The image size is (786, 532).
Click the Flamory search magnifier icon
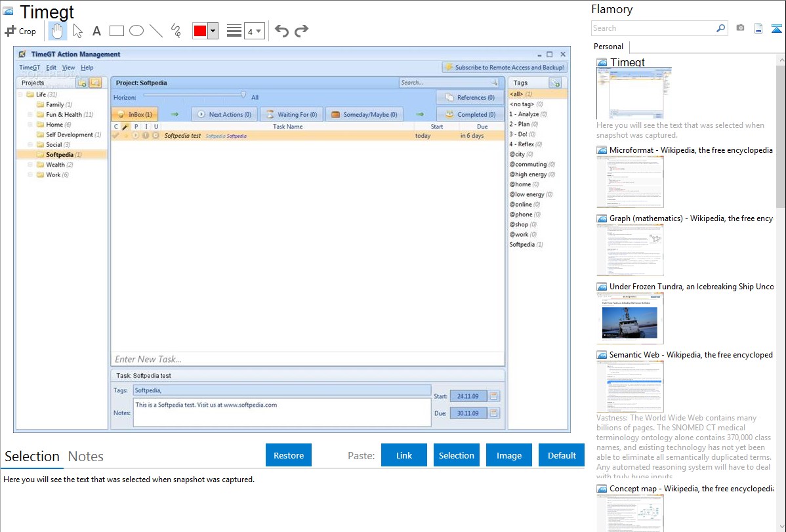pos(720,28)
